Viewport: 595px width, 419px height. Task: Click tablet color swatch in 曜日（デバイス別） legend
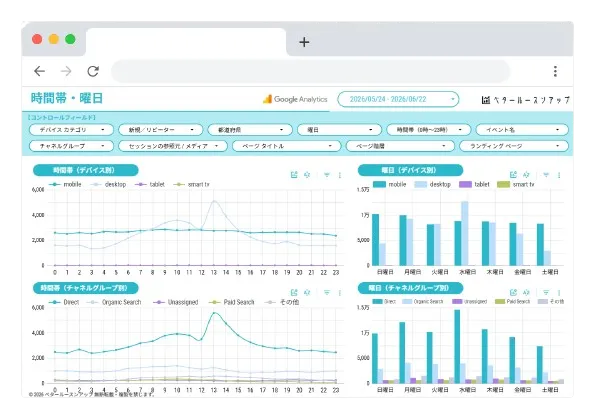point(466,184)
